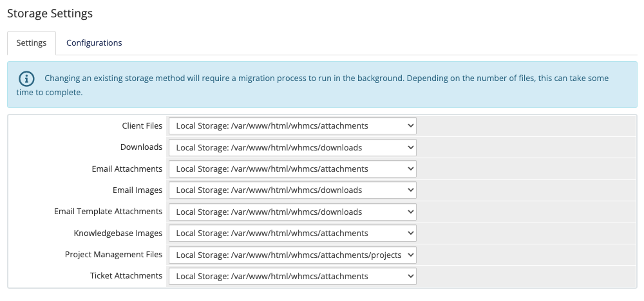Choose storage for Email Images dropdown
The height and width of the screenshot is (301, 644).
click(x=292, y=190)
